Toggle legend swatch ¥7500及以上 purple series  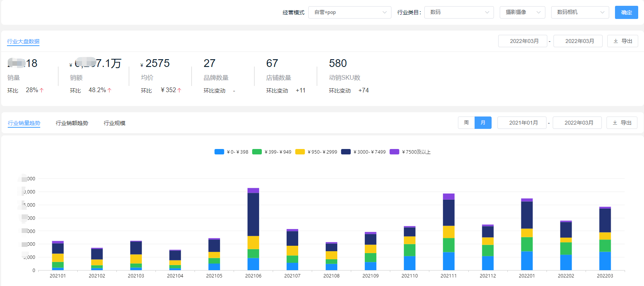[395, 152]
